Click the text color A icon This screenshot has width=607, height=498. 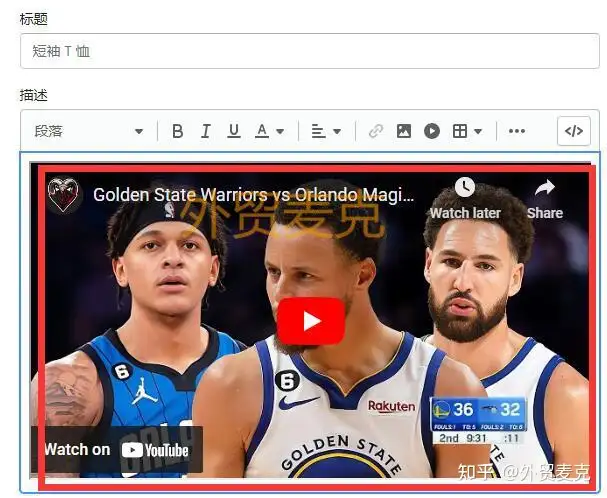(x=262, y=131)
